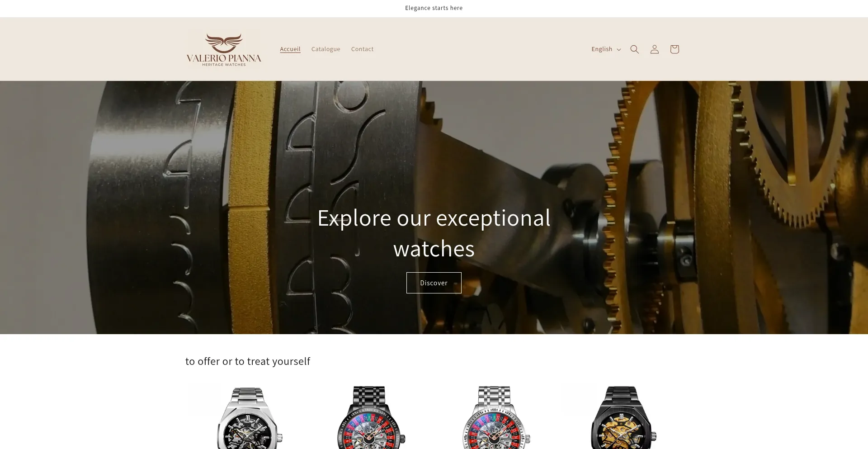Click the 'to offer or to treat yourself' heading
868x449 pixels.
pos(248,361)
